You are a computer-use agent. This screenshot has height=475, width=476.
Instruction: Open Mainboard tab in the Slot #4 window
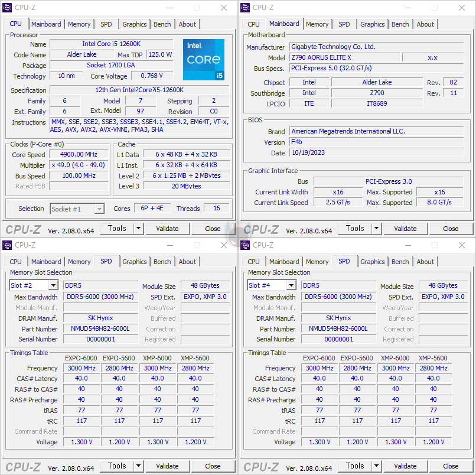284,262
